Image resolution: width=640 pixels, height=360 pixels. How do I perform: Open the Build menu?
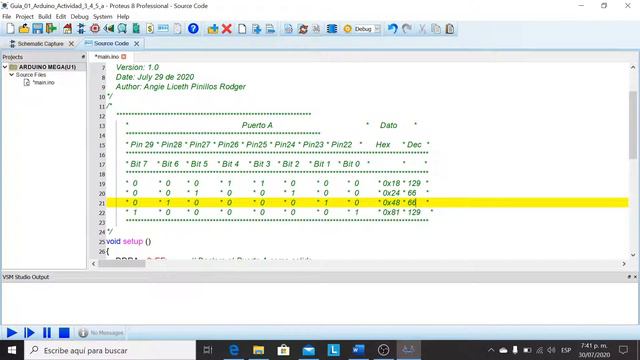pyautogui.click(x=44, y=17)
